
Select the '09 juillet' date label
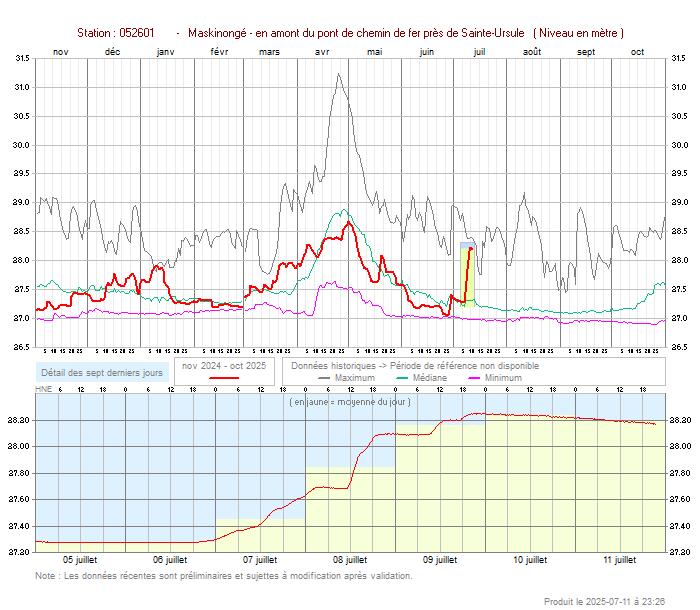[440, 560]
